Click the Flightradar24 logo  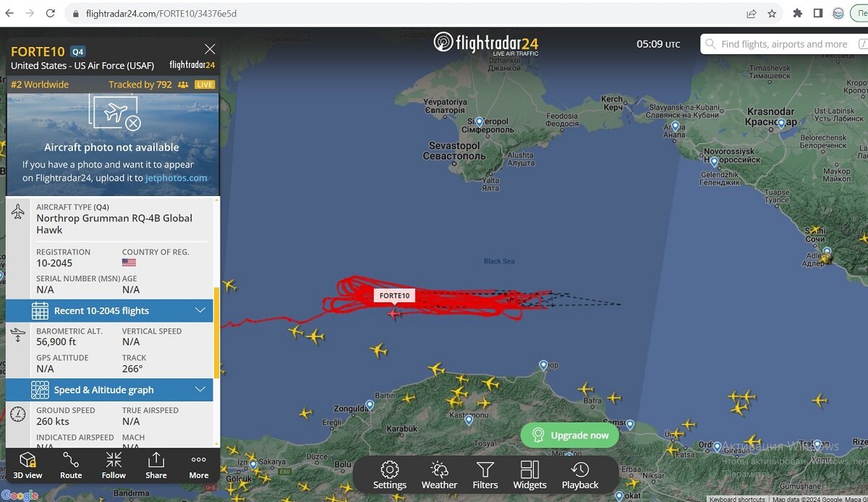486,43
